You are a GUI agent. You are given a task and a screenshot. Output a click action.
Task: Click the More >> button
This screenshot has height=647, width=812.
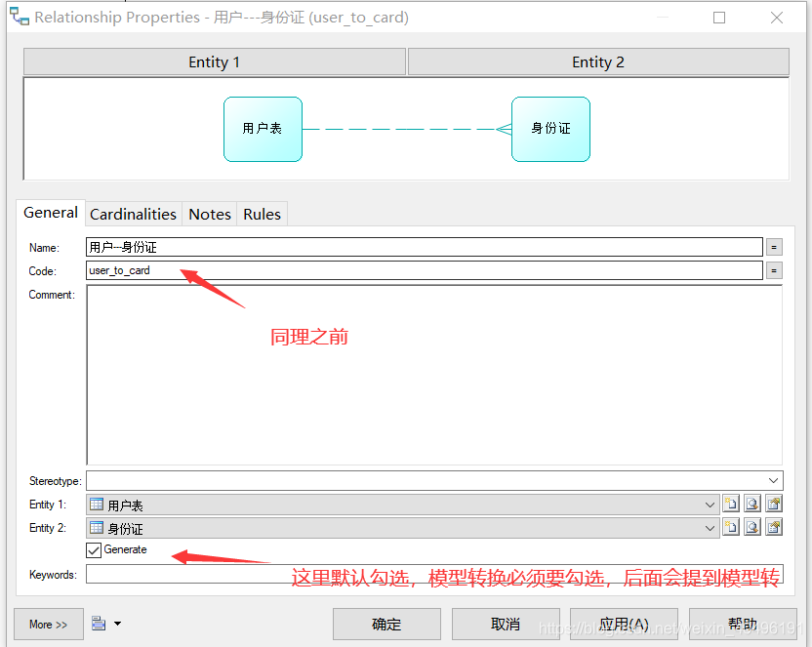[x=48, y=625]
